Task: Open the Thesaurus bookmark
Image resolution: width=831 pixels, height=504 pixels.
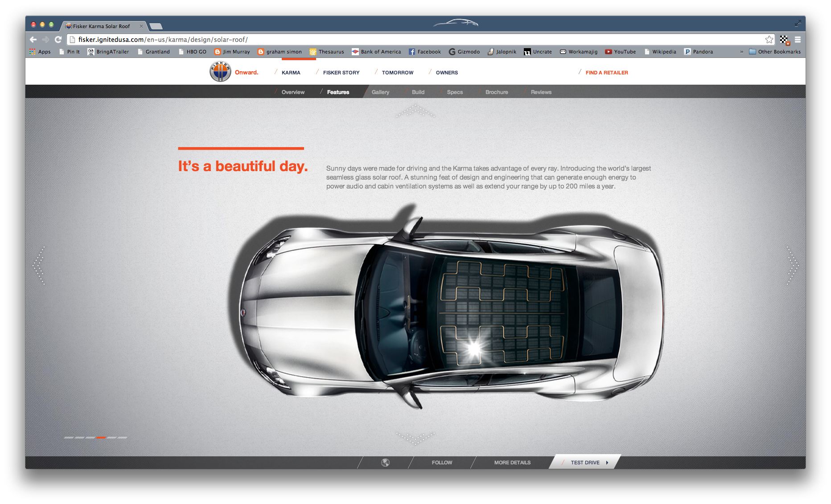Action: tap(327, 52)
